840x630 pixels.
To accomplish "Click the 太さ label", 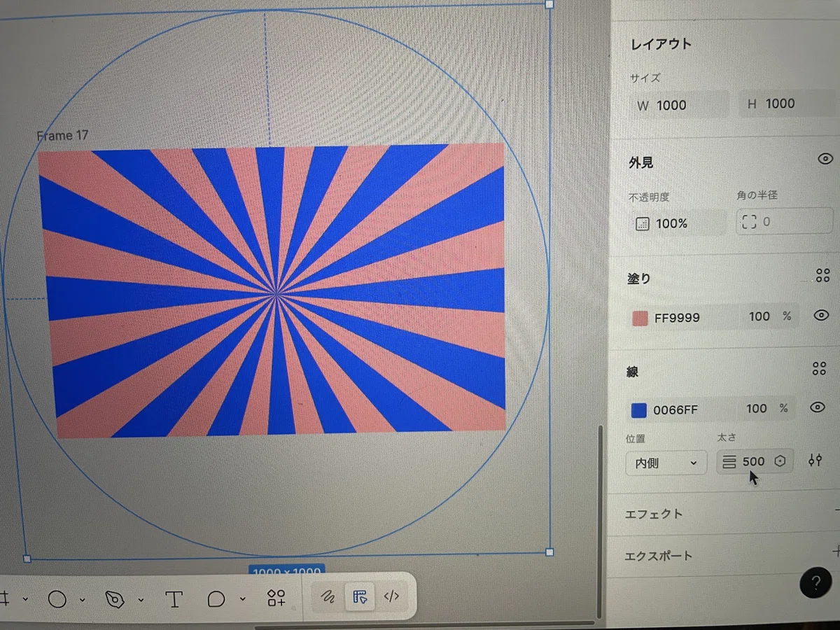I will 727,437.
